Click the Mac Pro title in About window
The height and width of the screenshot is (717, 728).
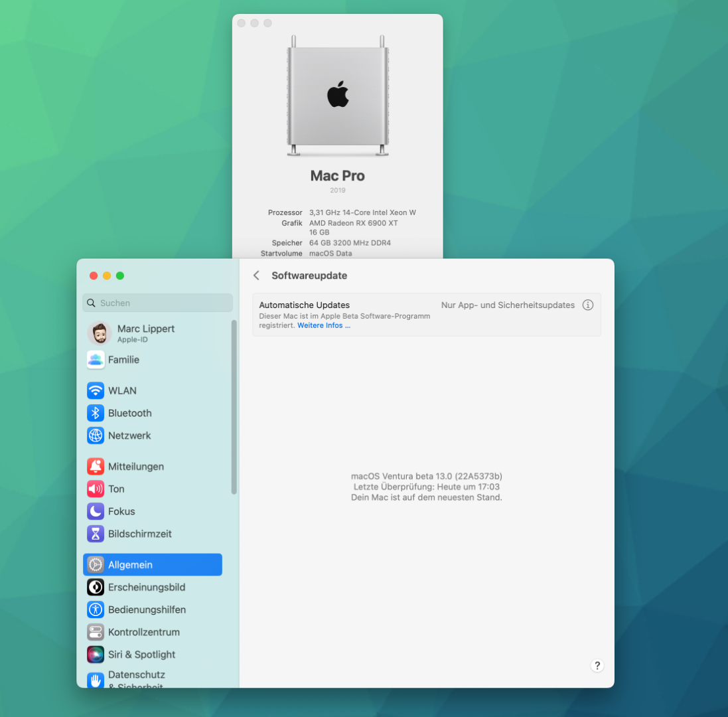pyautogui.click(x=338, y=175)
